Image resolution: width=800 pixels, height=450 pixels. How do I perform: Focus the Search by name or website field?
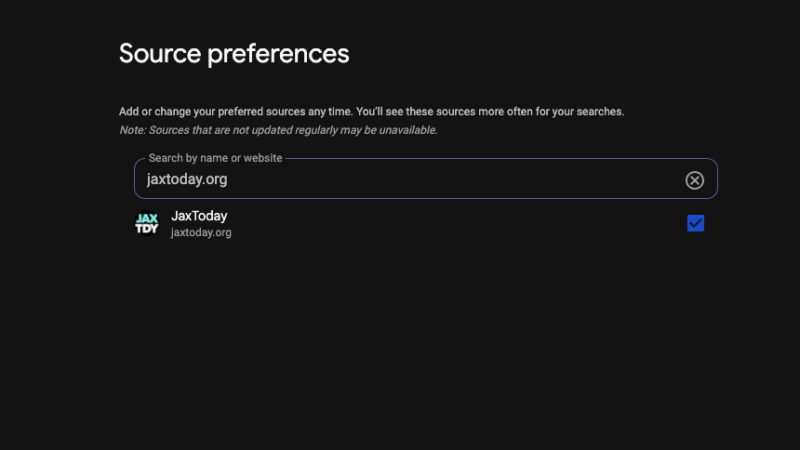pos(400,180)
